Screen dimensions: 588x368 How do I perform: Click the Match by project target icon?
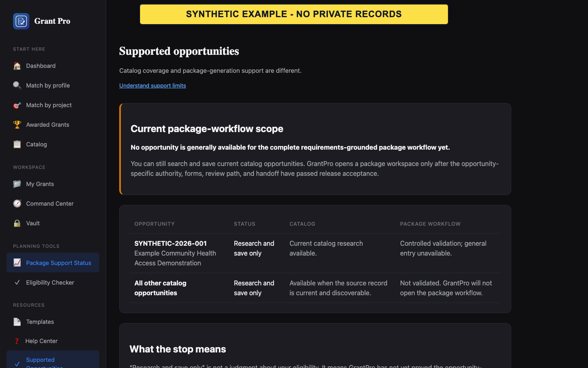pos(17,105)
